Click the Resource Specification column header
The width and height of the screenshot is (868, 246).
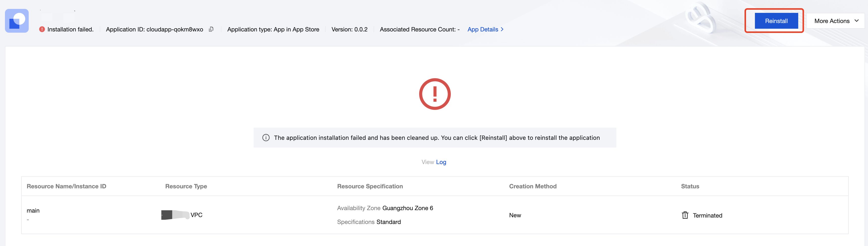pos(370,186)
